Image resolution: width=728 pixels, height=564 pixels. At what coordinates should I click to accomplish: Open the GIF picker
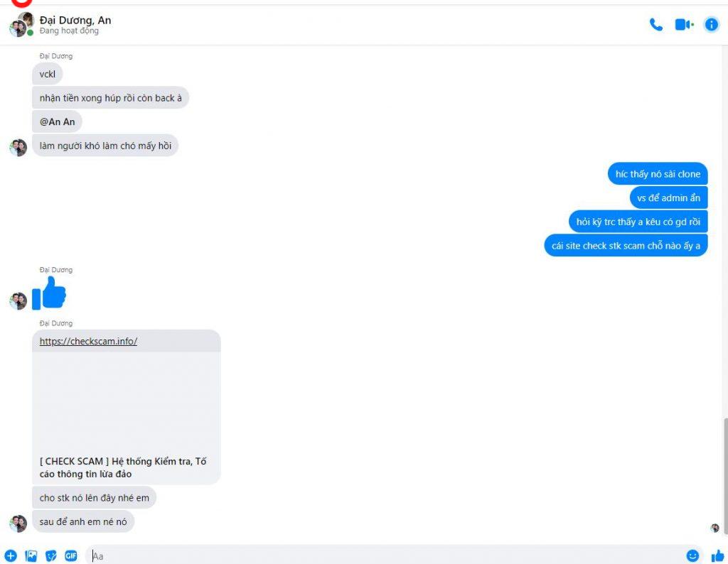(x=71, y=555)
